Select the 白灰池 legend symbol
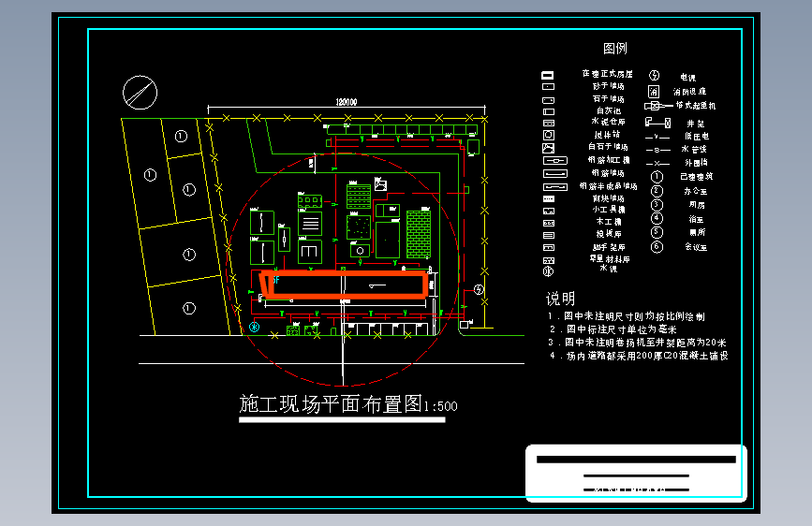 (549, 111)
